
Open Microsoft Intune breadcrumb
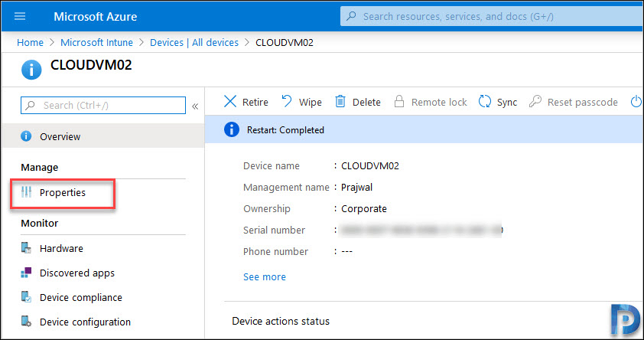[x=96, y=42]
